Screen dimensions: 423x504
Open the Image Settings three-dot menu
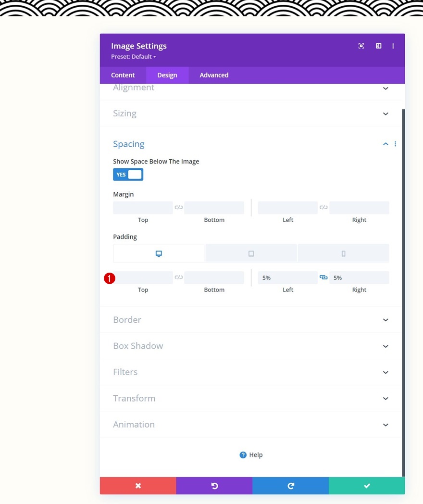pyautogui.click(x=393, y=46)
